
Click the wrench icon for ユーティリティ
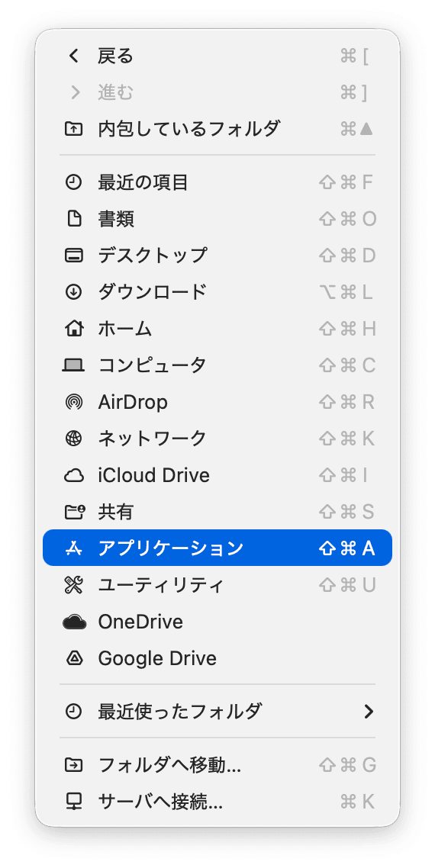pyautogui.click(x=74, y=584)
